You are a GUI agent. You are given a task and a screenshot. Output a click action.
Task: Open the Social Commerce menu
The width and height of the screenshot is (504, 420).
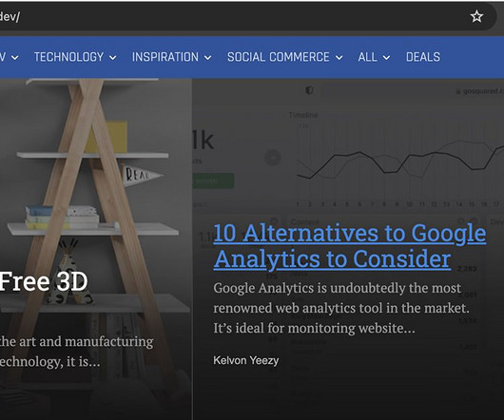click(279, 57)
